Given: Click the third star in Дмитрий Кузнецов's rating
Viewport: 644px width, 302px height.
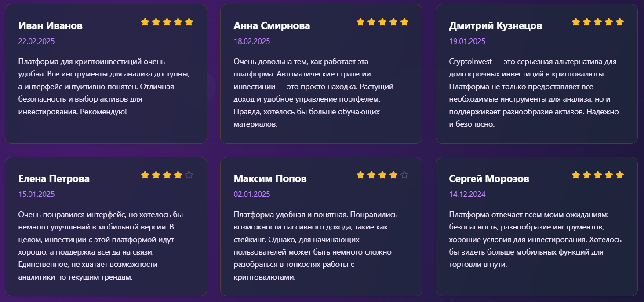Looking at the screenshot, I should pyautogui.click(x=598, y=22).
